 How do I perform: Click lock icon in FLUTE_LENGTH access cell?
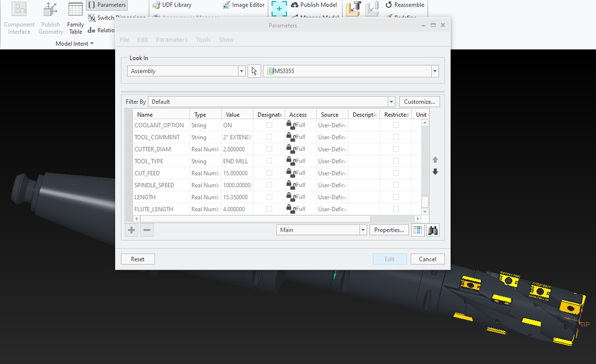(291, 209)
